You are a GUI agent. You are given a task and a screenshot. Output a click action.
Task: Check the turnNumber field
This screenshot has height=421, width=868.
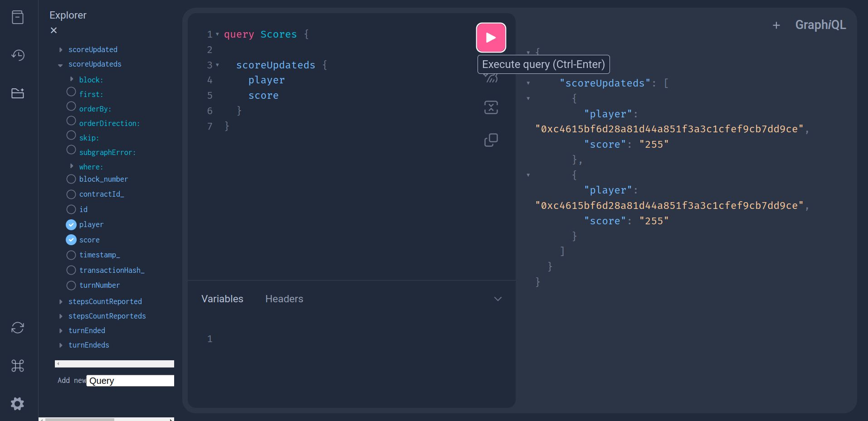(71, 286)
